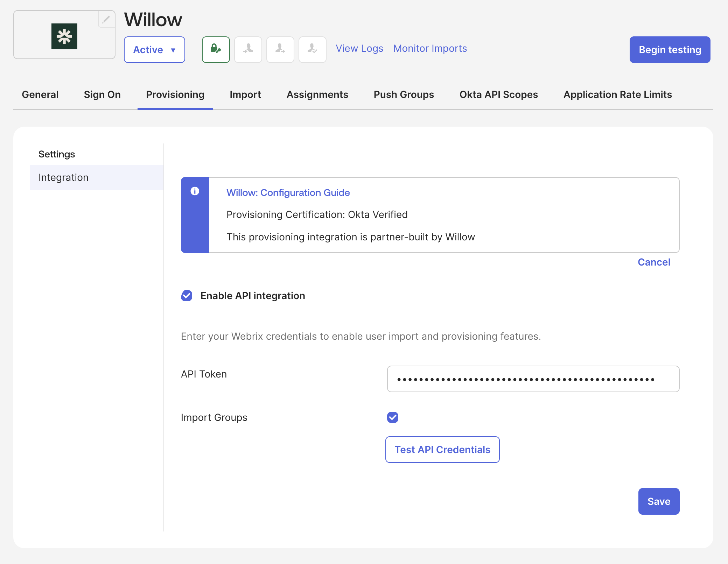Viewport: 728px width, 564px height.
Task: Open the Active status dropdown
Action: click(x=154, y=50)
